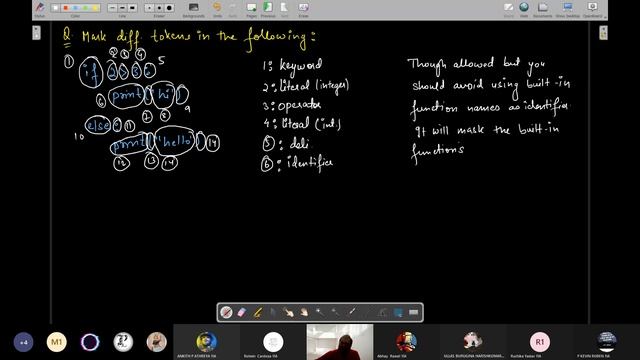Image resolution: width=640 pixels, height=360 pixels.
Task: Go to the Previous page
Action: tap(268, 7)
